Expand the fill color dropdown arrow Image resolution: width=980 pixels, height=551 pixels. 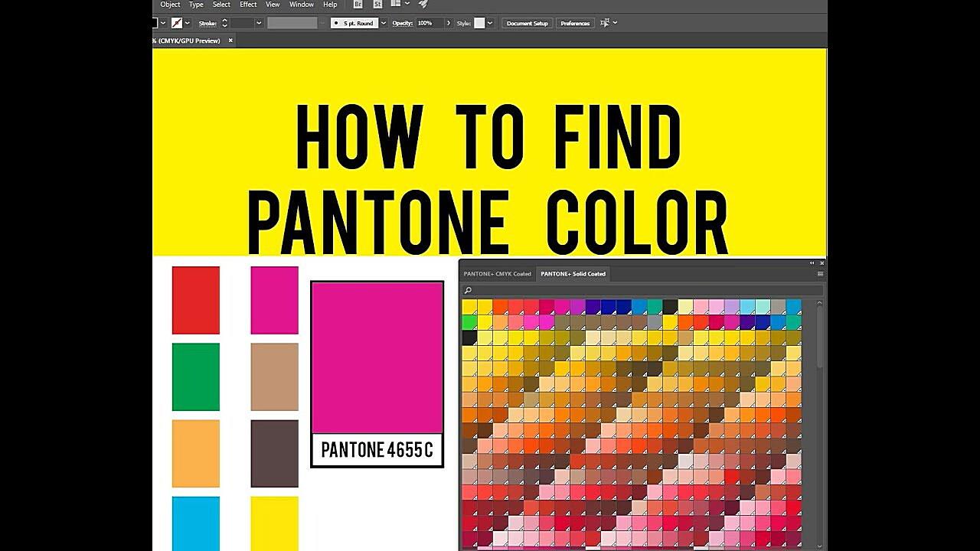[x=163, y=23]
